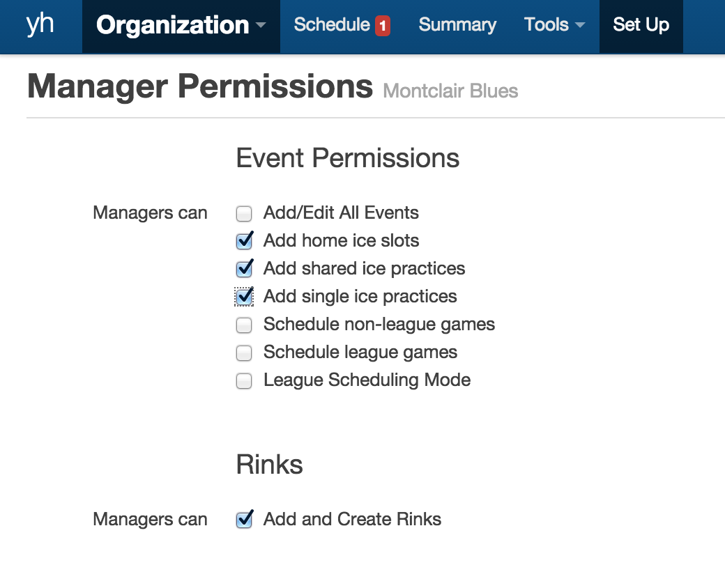
Task: Click the Add home ice slots label
Action: click(x=341, y=241)
